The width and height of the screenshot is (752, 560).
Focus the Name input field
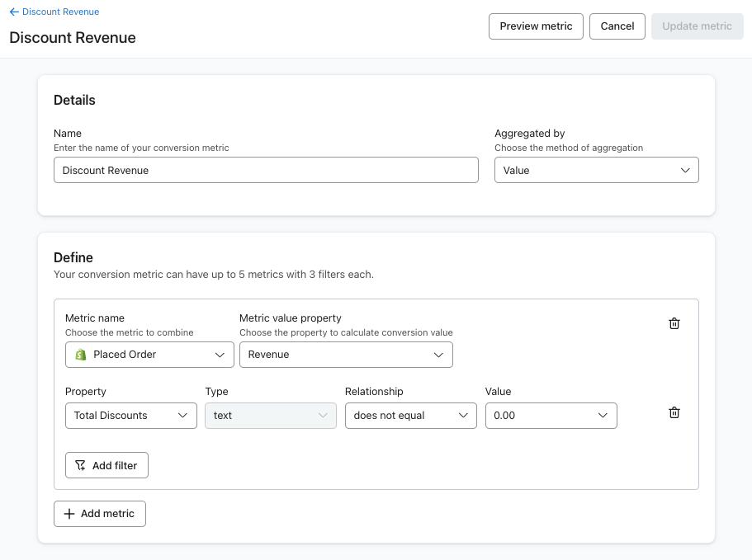(x=266, y=170)
